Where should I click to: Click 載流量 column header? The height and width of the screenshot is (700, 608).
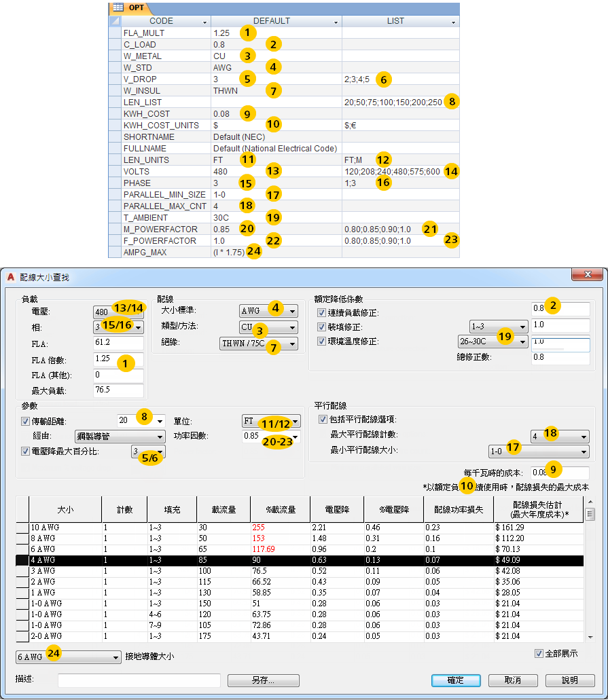coord(223,509)
